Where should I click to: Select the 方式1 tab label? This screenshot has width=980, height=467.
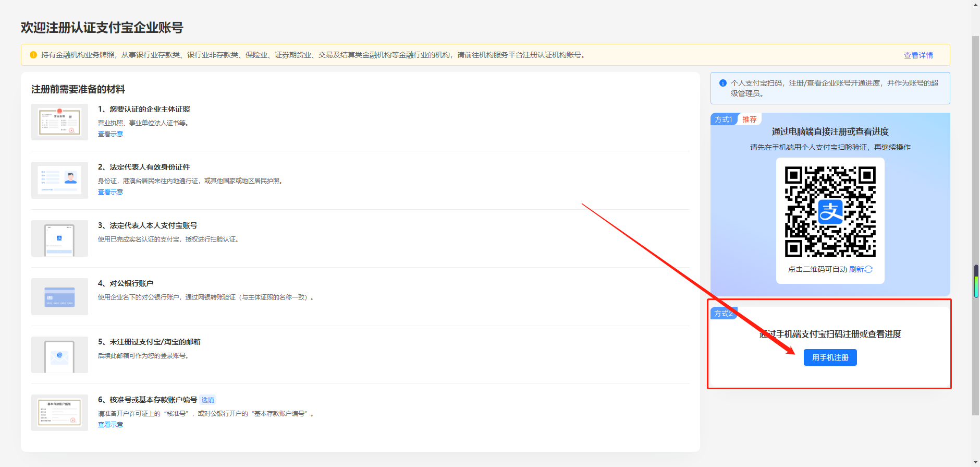coord(723,119)
